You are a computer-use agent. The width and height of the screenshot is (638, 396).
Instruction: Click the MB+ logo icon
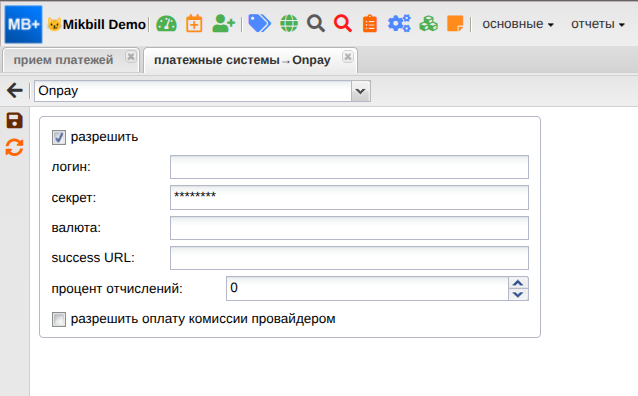click(x=23, y=24)
